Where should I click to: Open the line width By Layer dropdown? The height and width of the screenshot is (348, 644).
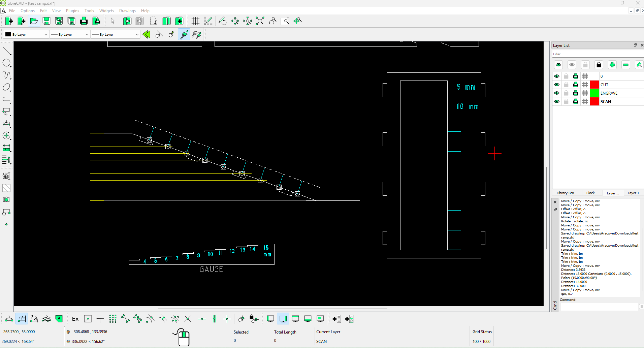click(x=70, y=34)
